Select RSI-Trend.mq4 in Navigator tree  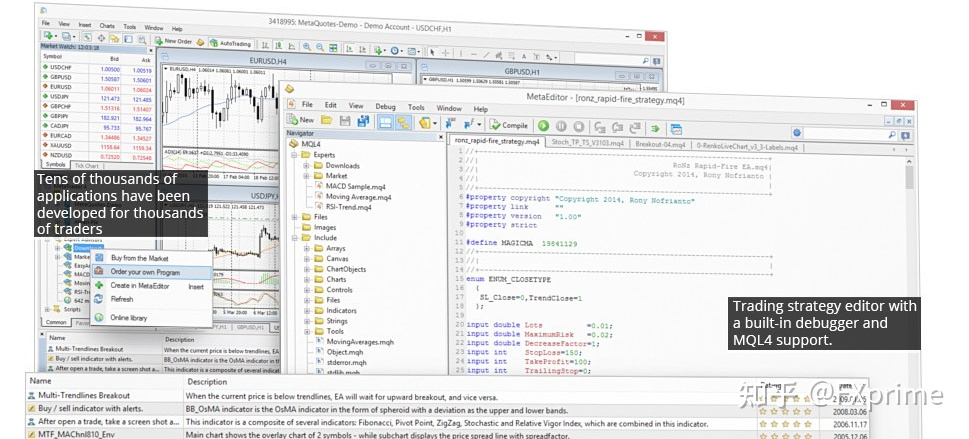coord(343,207)
